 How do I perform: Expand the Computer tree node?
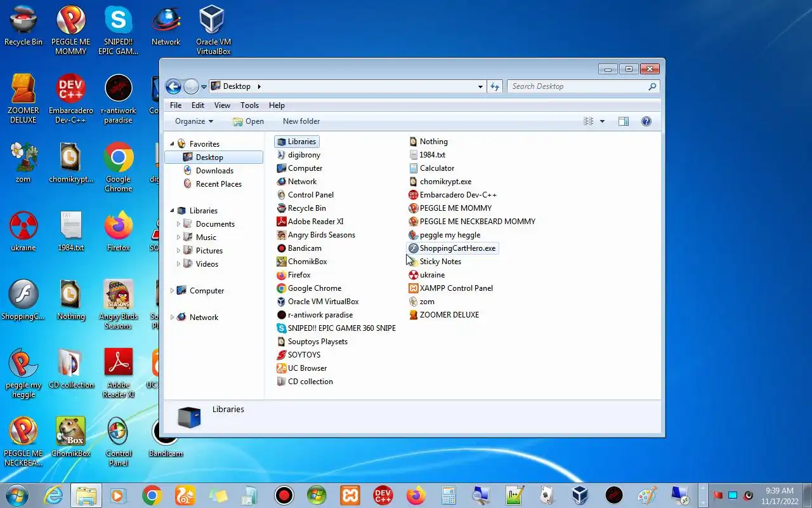[172, 291]
